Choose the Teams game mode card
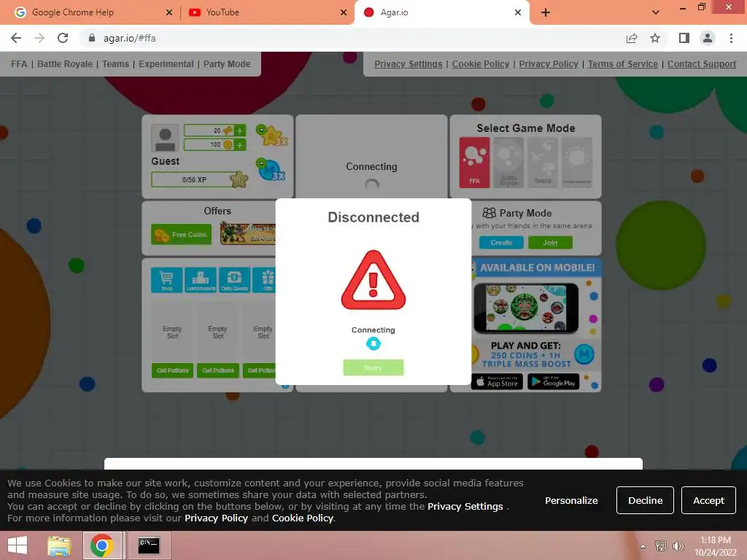The image size is (747, 560). [x=543, y=163]
